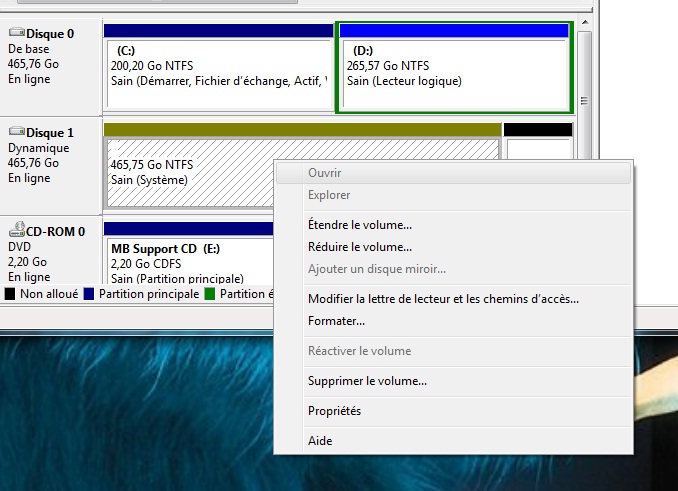Viewport: 678px width, 491px height.
Task: Click the black Non alloué legend swatch
Action: pyautogui.click(x=10, y=294)
